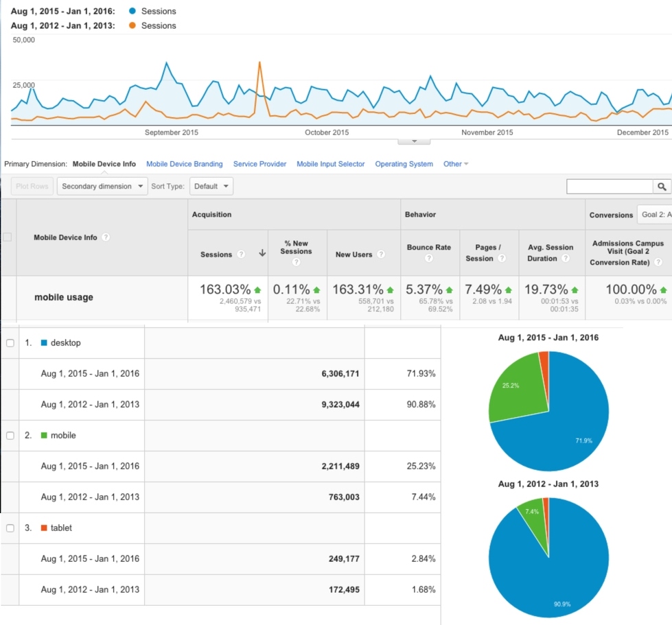This screenshot has height=625, width=672.
Task: Open the Secondary dimension dropdown
Action: [102, 187]
